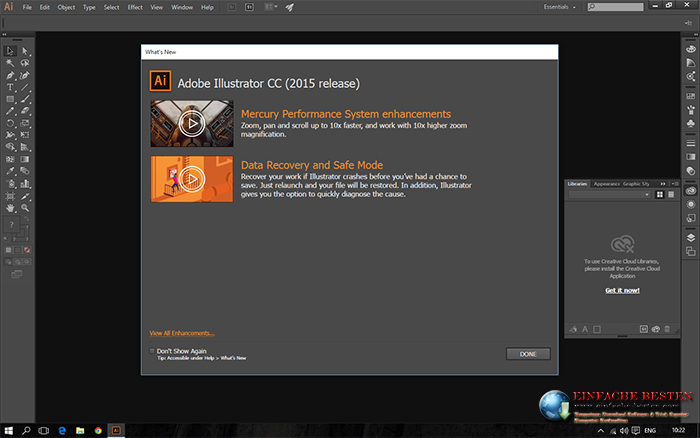Click the Fill color swatch box
Screen dimensions: 700x438
click(x=12, y=225)
